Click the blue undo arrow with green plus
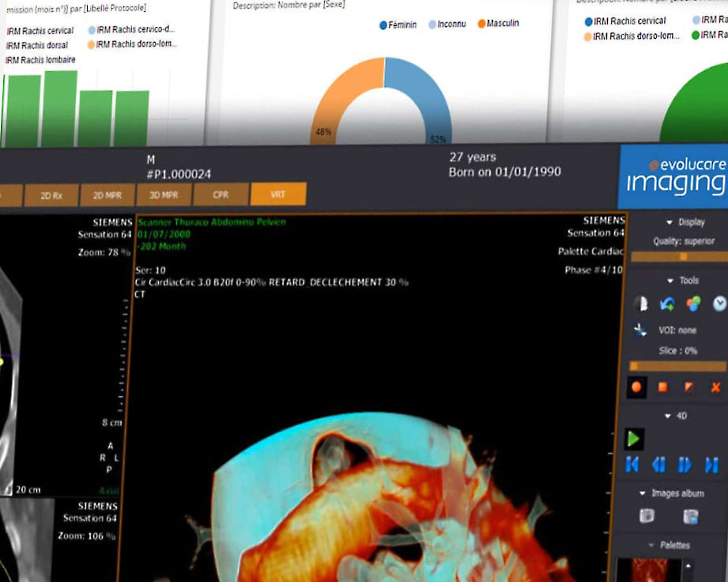728x582 pixels. (x=667, y=304)
